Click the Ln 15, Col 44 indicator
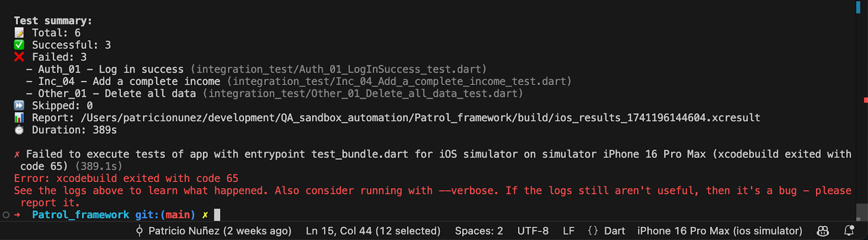Screen dimensions: 868x240 click(x=373, y=231)
